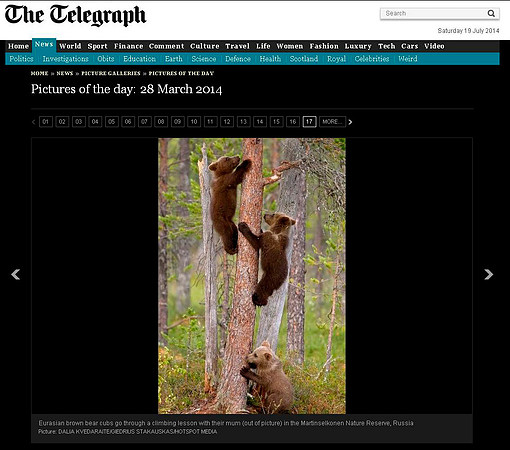
Task: Jump to picture 03
Action: tap(79, 122)
